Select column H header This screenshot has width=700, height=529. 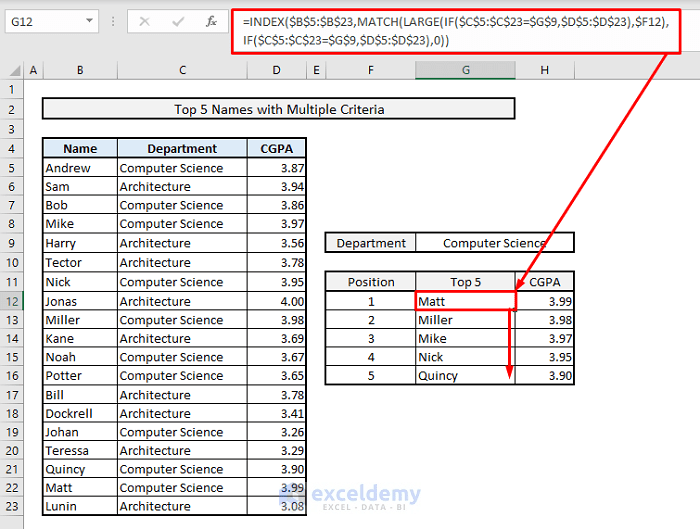(545, 70)
